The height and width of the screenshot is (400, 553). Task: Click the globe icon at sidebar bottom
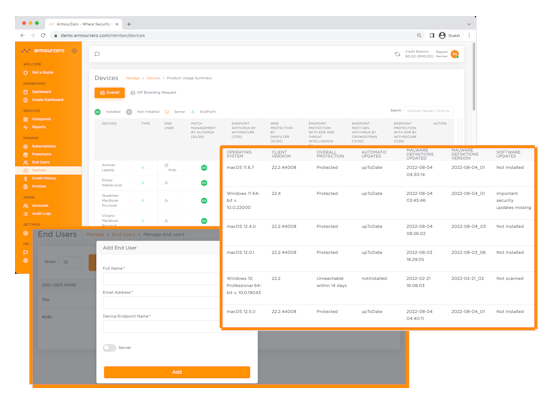[25, 260]
